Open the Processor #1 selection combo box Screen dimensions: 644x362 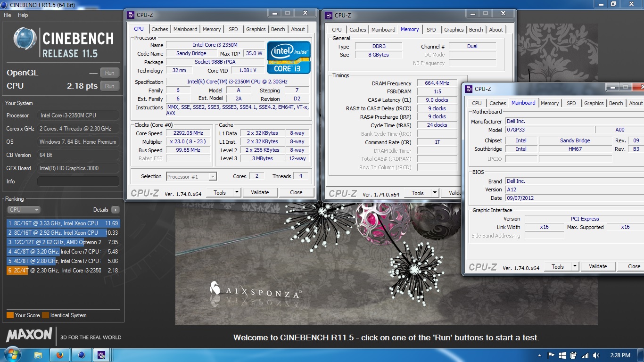tap(191, 176)
